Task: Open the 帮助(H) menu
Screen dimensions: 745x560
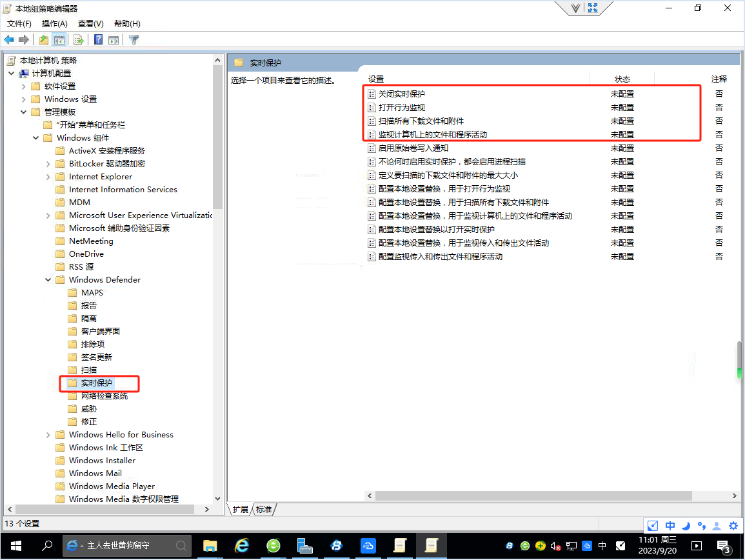Action: 127,24
